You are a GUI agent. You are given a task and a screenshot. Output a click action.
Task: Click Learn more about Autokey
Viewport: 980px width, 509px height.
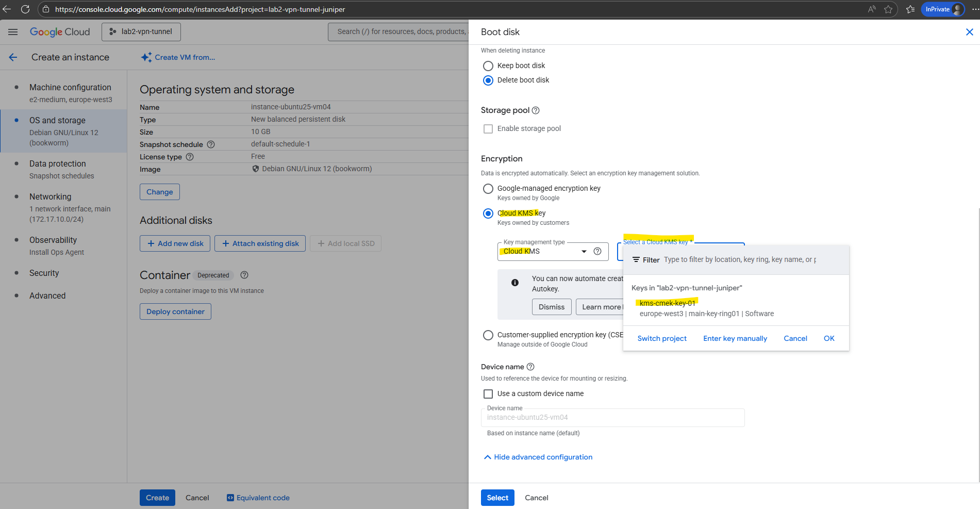pyautogui.click(x=600, y=307)
